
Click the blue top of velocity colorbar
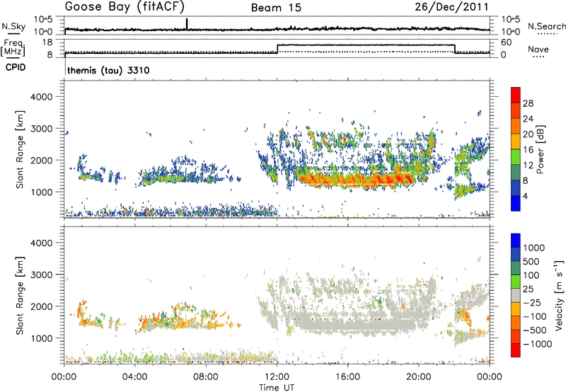point(516,241)
